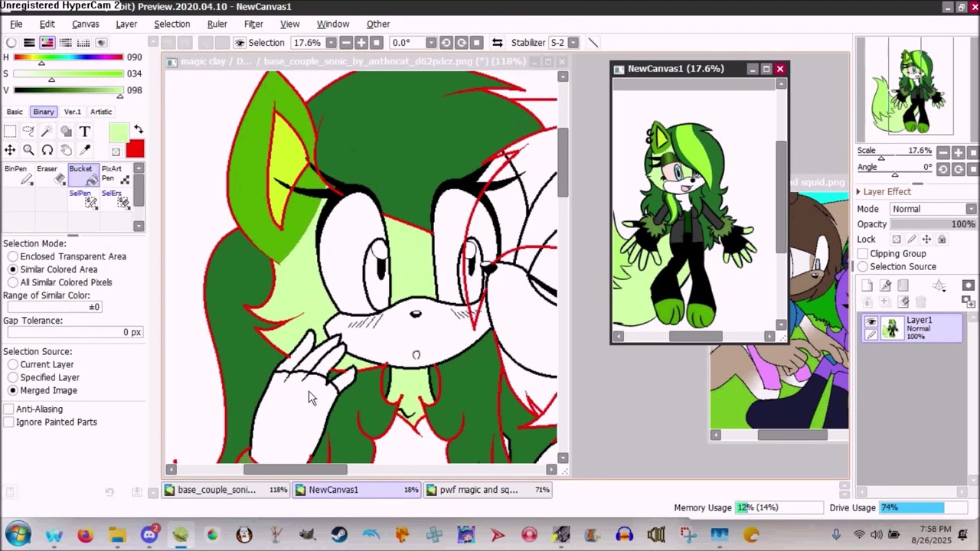Enable Selection Source in layer panel
The height and width of the screenshot is (551, 980).
click(863, 266)
